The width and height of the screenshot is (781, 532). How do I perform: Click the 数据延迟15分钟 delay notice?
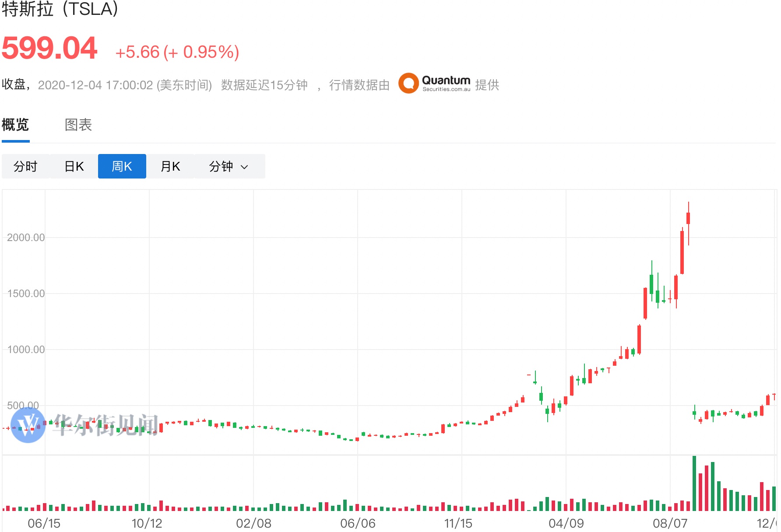264,85
